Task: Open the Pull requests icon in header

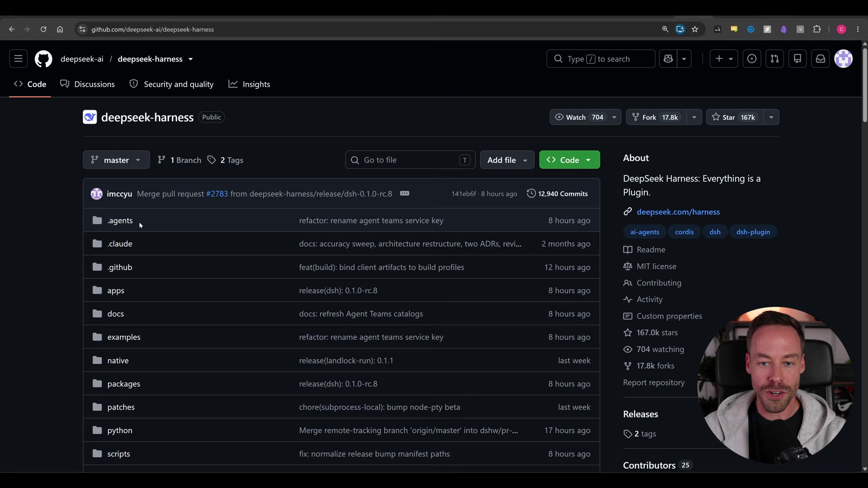Action: (775, 59)
